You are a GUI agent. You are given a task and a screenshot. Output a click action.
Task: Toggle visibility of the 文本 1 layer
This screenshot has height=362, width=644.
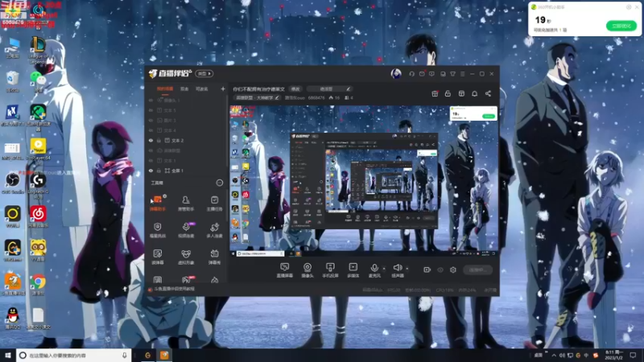click(151, 160)
